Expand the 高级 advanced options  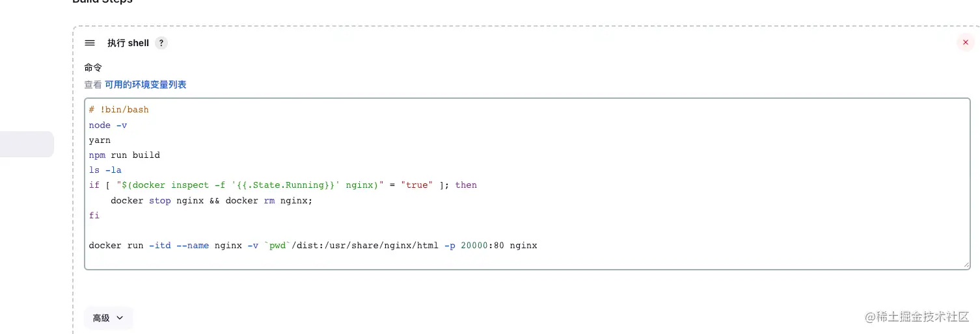[108, 318]
